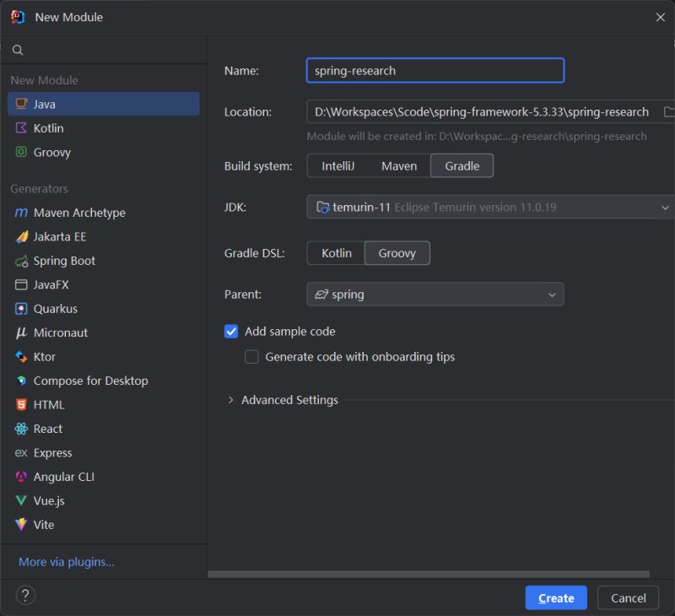Uncheck Add sample code
This screenshot has width=675, height=616.
[x=231, y=332]
